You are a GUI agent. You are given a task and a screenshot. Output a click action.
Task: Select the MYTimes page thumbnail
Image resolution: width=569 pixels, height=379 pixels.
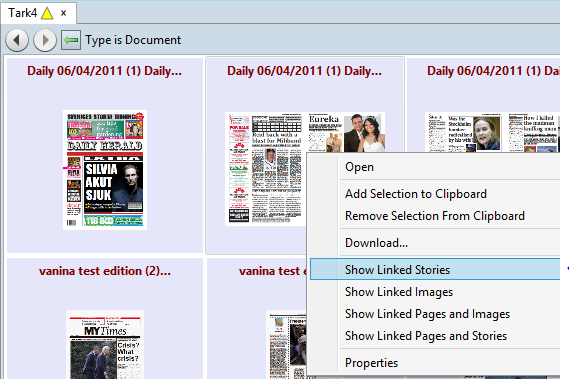pos(105,344)
